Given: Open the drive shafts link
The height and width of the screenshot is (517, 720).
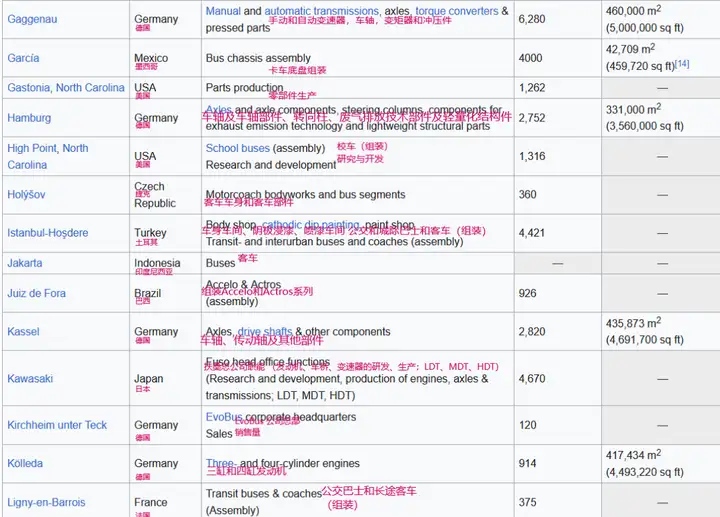Looking at the screenshot, I should (265, 332).
